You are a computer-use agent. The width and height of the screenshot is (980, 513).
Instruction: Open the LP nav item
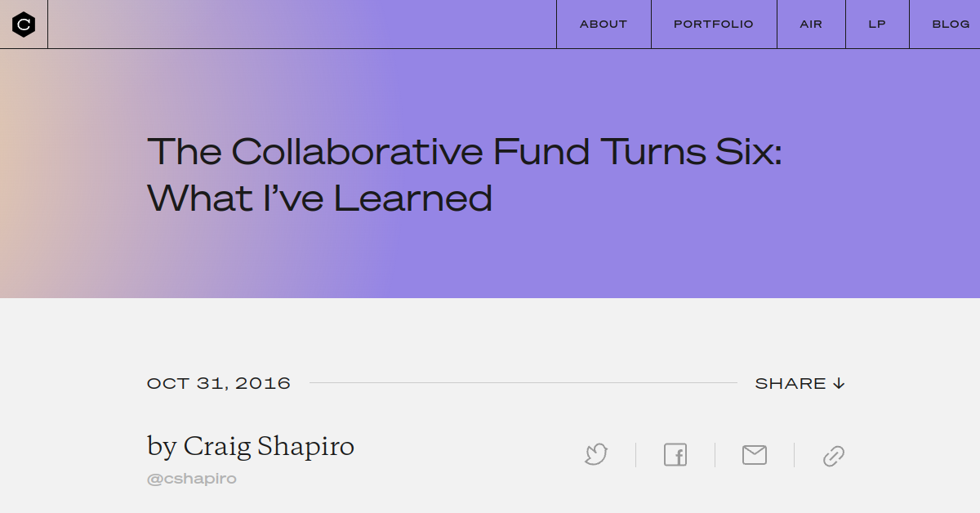pos(876,24)
